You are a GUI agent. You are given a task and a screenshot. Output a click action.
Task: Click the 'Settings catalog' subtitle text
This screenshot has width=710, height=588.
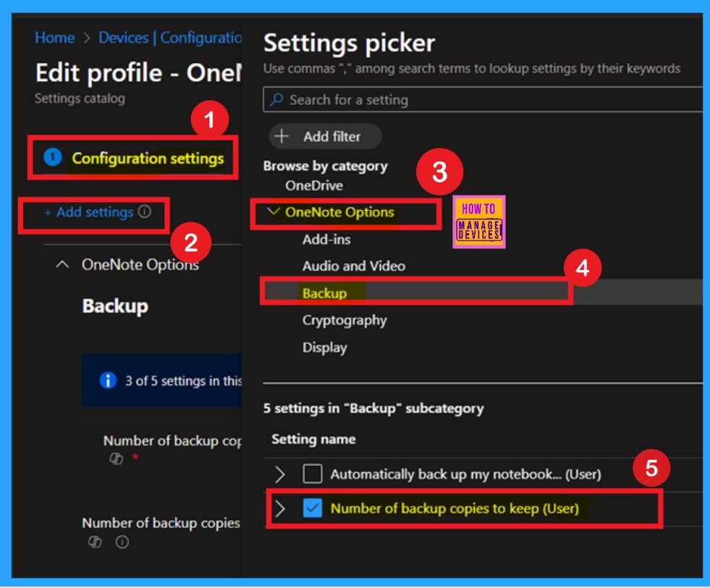tap(80, 98)
